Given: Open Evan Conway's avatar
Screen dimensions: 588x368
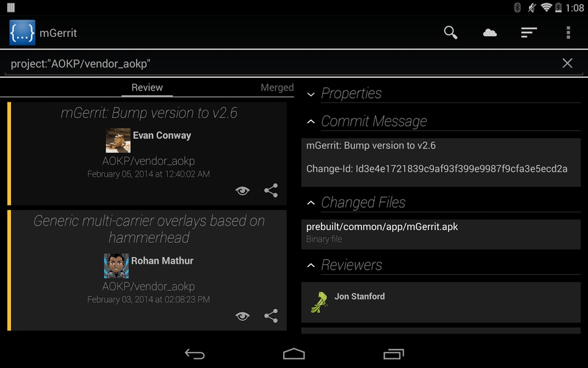Looking at the screenshot, I should 118,140.
